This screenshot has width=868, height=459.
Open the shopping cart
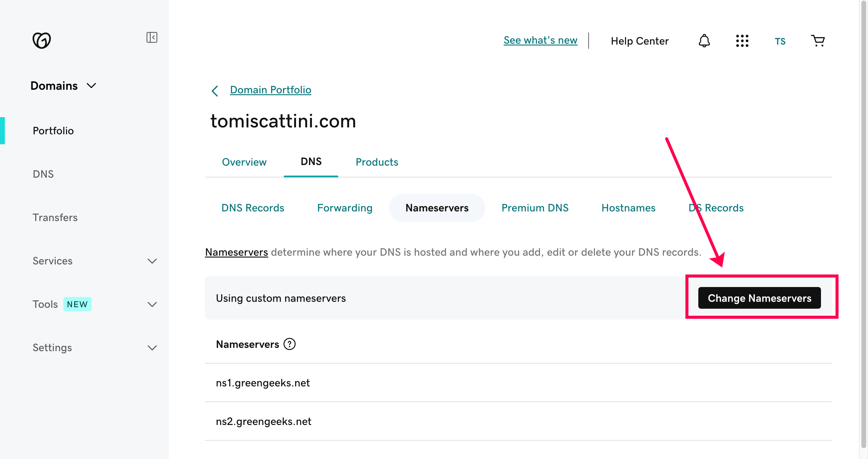818,41
